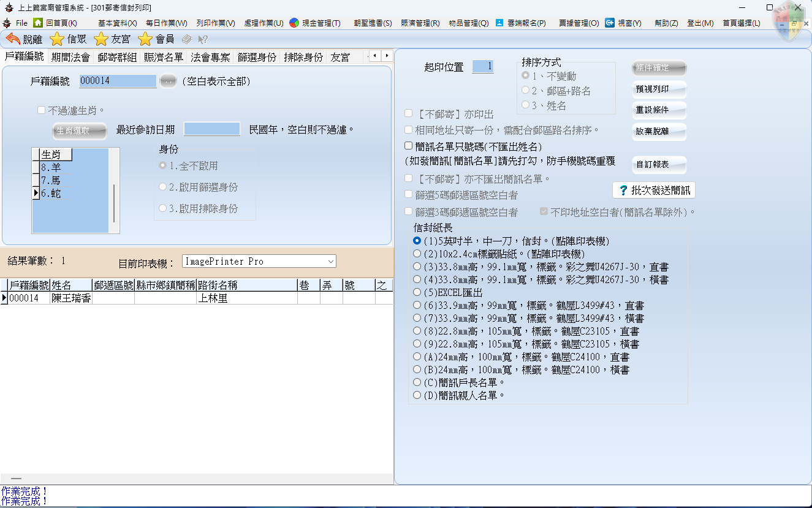Open the 目前印表機 printer dropdown
812x508 pixels.
331,262
